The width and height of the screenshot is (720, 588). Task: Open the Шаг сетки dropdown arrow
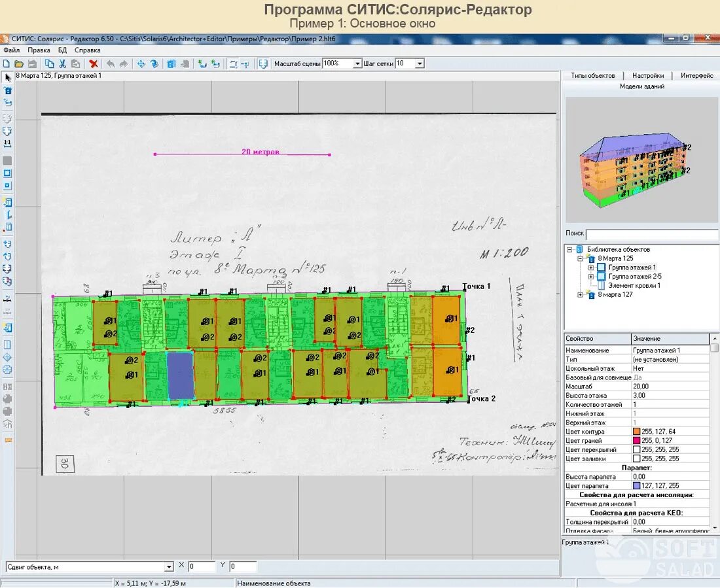pos(420,64)
